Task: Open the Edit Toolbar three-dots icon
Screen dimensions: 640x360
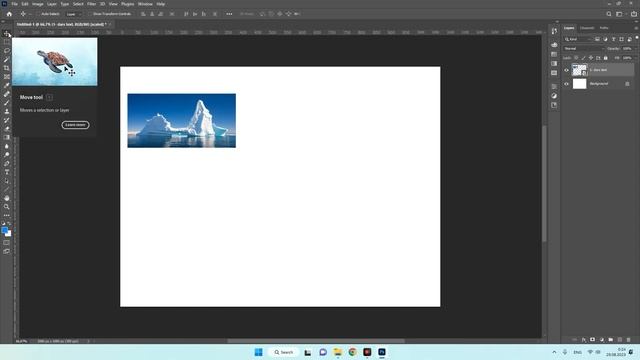Action: (x=7, y=215)
